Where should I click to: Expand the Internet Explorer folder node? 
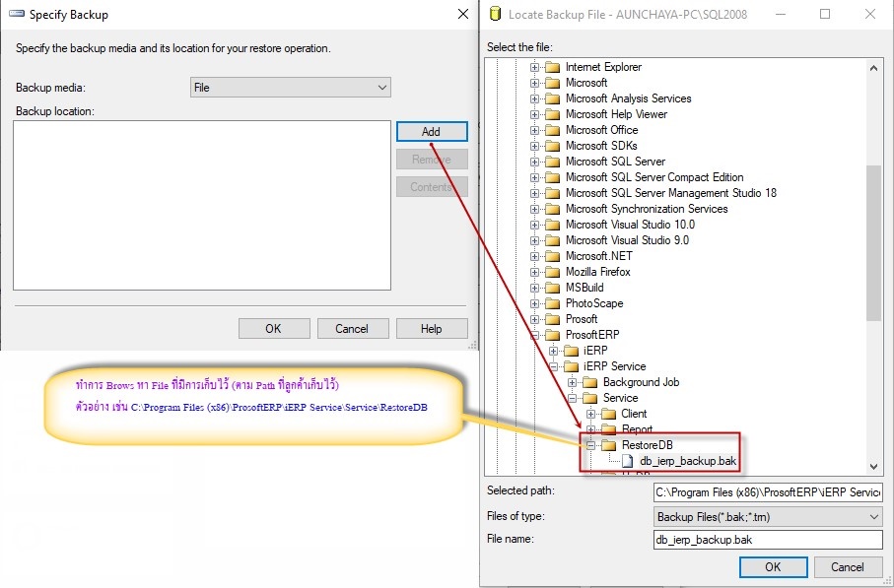coord(534,67)
